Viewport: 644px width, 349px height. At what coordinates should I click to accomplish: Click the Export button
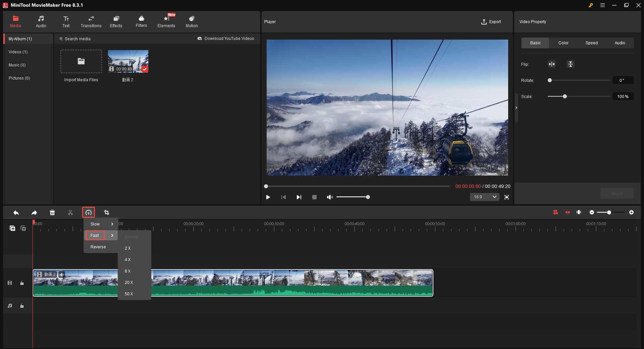tap(491, 22)
